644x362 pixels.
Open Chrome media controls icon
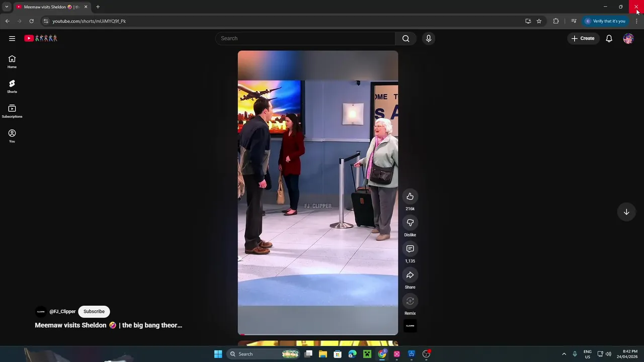[x=574, y=21]
